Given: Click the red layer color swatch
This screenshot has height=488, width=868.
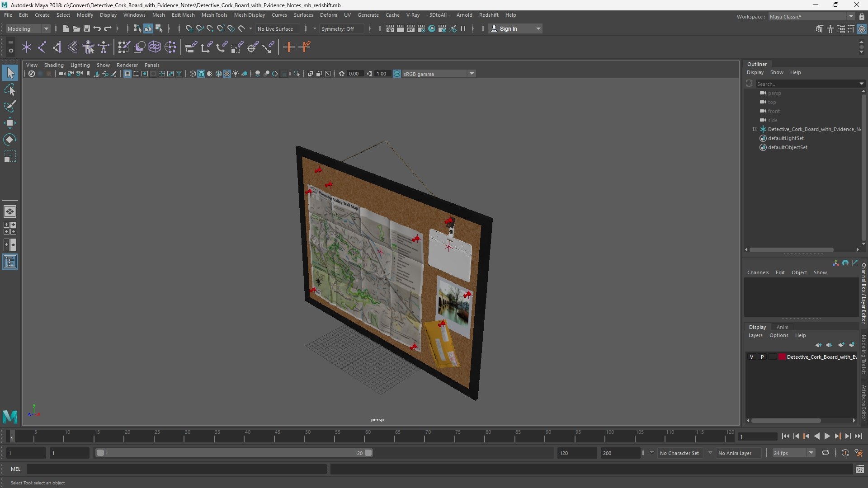Looking at the screenshot, I should click(x=782, y=357).
